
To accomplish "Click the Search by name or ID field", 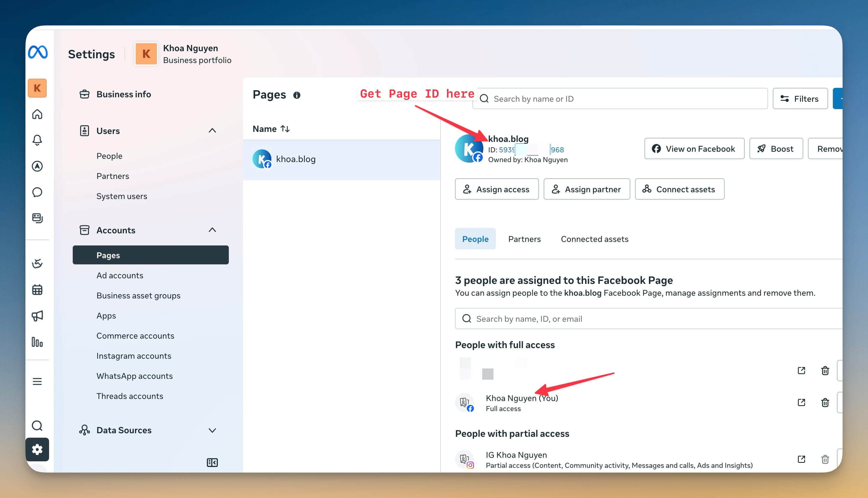I will pyautogui.click(x=620, y=99).
